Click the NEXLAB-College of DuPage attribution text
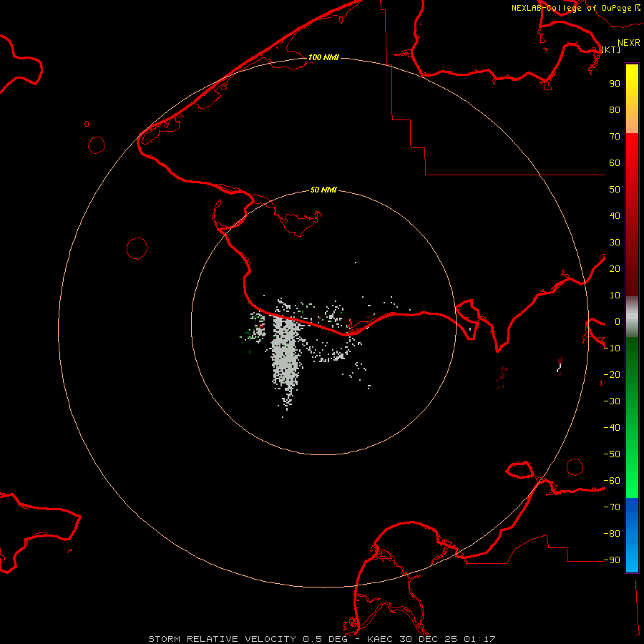644x644 pixels. 571,8
